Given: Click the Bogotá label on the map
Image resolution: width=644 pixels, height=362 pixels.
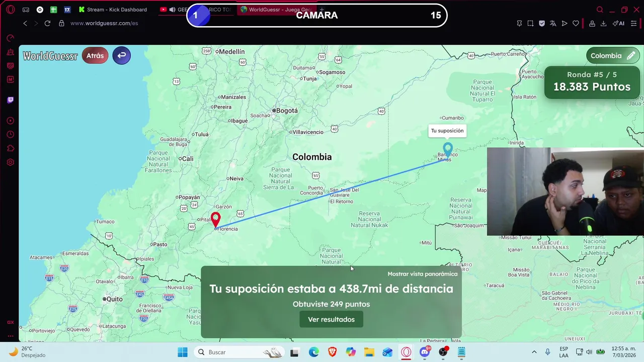Looking at the screenshot, I should coord(286,111).
